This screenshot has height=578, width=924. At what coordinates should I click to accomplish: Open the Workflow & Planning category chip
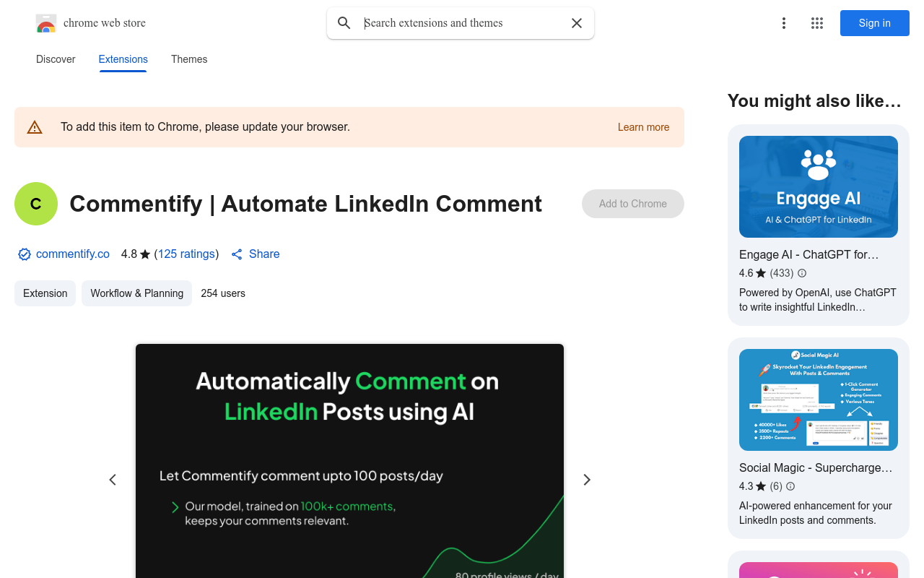tap(137, 293)
